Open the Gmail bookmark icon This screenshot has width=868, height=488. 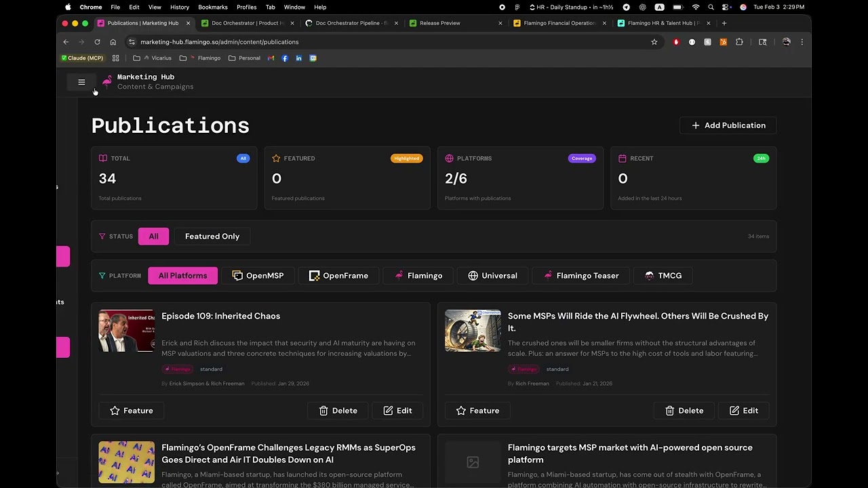[271, 58]
